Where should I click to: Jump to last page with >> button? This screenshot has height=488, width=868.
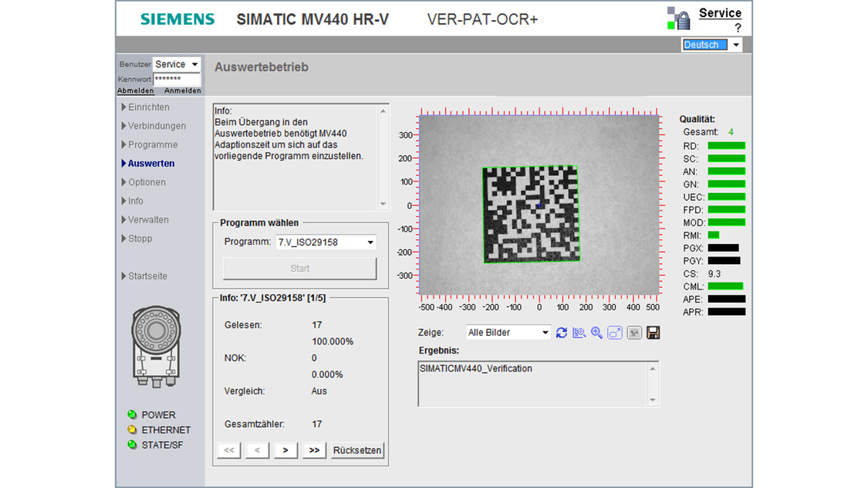[x=314, y=450]
